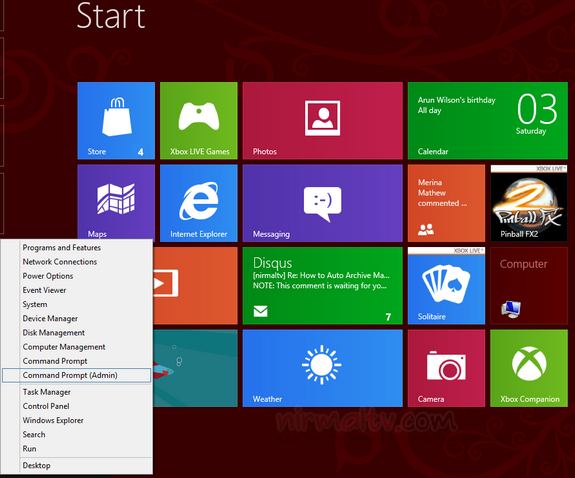Open Windows Explorer from menu

pos(77,420)
